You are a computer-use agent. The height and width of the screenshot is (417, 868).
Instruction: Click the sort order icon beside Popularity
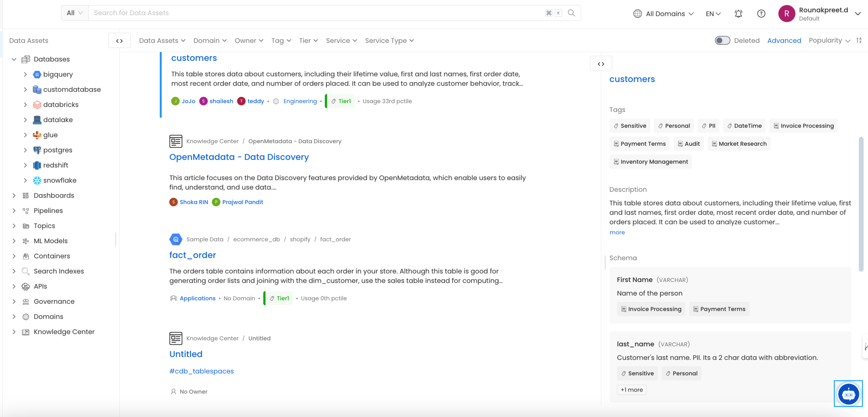pyautogui.click(x=859, y=40)
